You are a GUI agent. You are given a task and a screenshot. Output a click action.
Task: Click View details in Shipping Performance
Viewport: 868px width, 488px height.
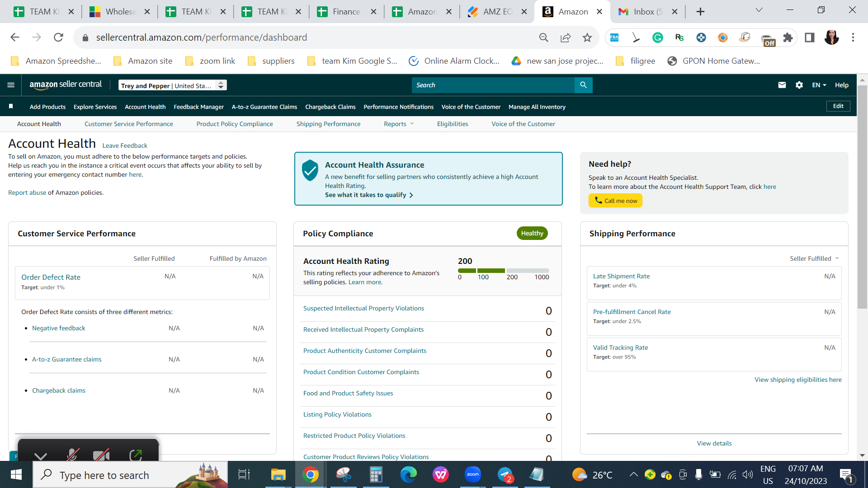(x=714, y=443)
